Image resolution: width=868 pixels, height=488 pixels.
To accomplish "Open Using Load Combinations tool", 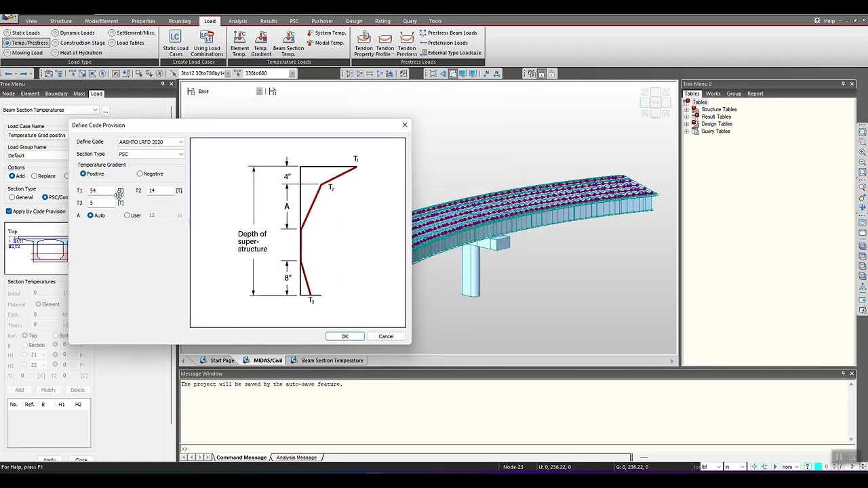I will pyautogui.click(x=207, y=43).
